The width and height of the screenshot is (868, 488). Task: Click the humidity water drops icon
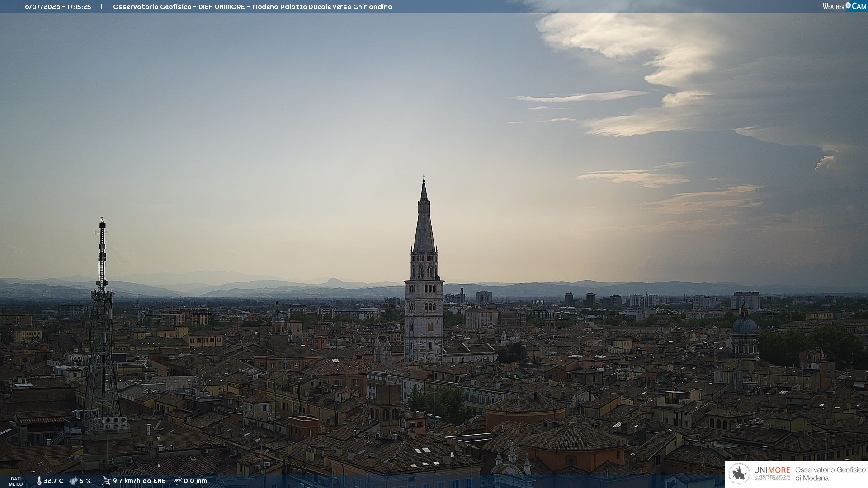point(73,481)
